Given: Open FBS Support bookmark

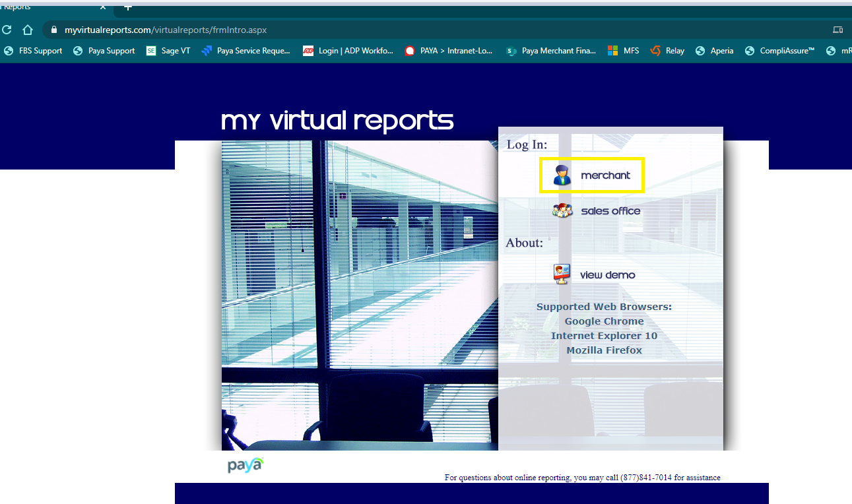Looking at the screenshot, I should (33, 51).
